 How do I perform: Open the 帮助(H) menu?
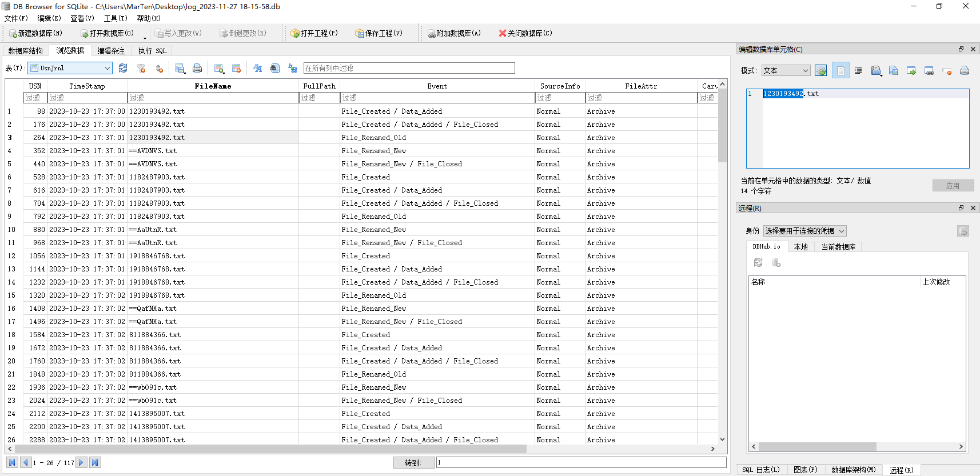click(149, 18)
